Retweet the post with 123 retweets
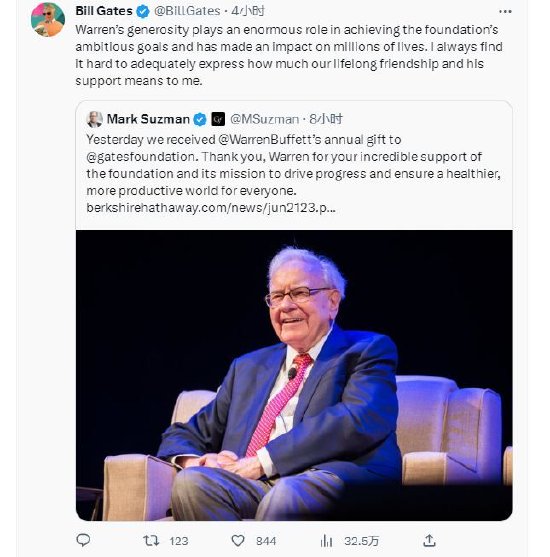Viewport: 550px width, 557px height. tap(151, 541)
